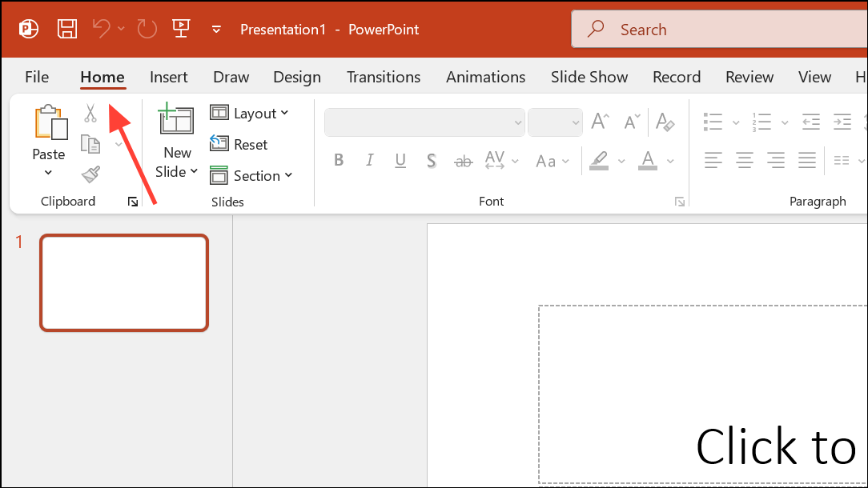The height and width of the screenshot is (488, 868).
Task: Click the Copy icon in Clipboard group
Action: click(90, 144)
